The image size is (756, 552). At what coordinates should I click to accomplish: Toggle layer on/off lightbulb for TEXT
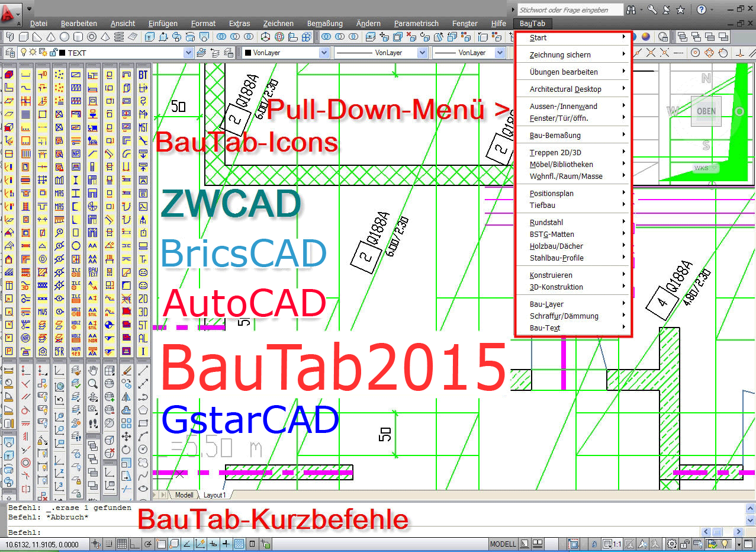pyautogui.click(x=23, y=52)
